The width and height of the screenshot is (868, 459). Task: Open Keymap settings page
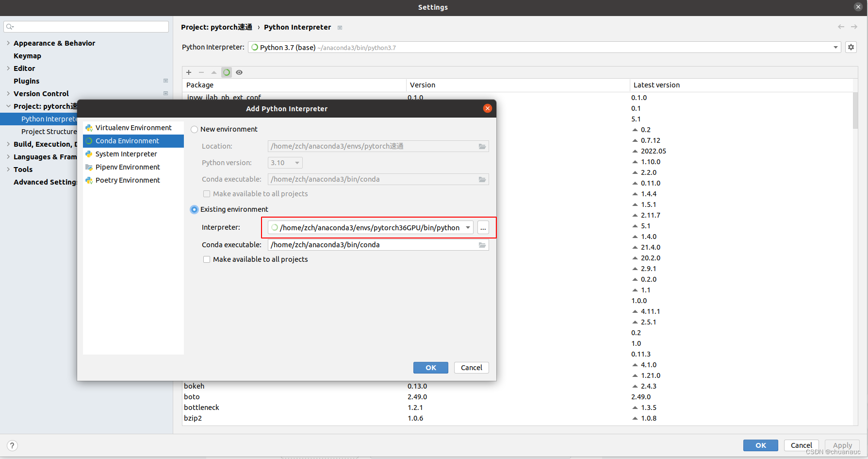click(x=27, y=56)
